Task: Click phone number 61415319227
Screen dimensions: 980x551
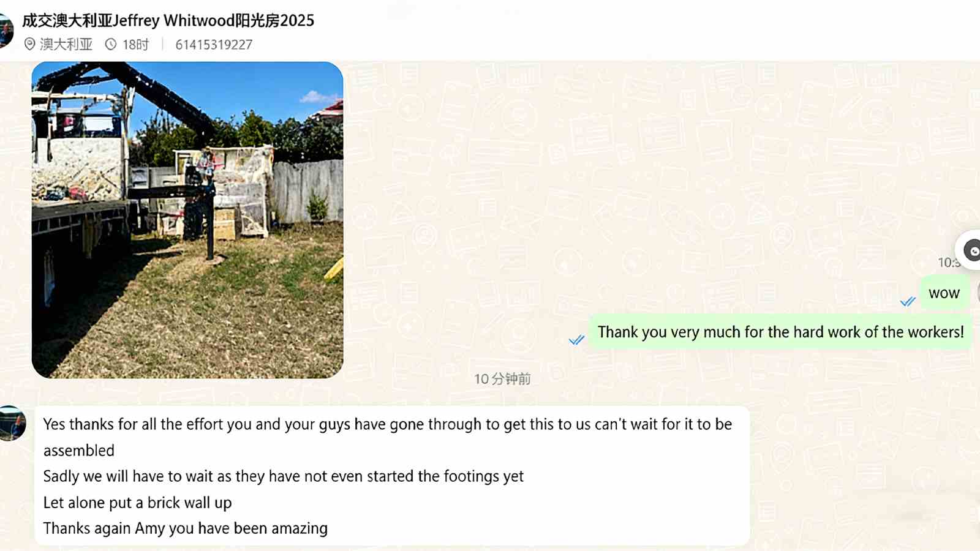Action: (214, 45)
